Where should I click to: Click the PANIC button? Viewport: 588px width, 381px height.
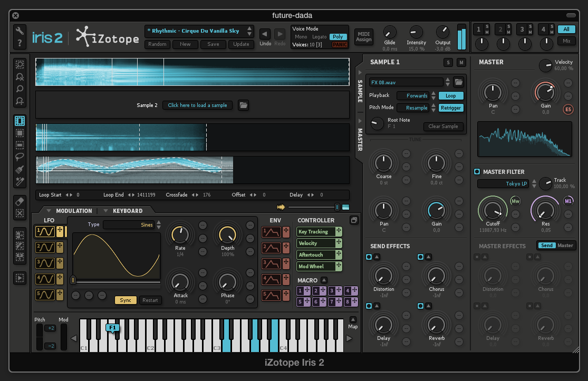click(x=340, y=45)
